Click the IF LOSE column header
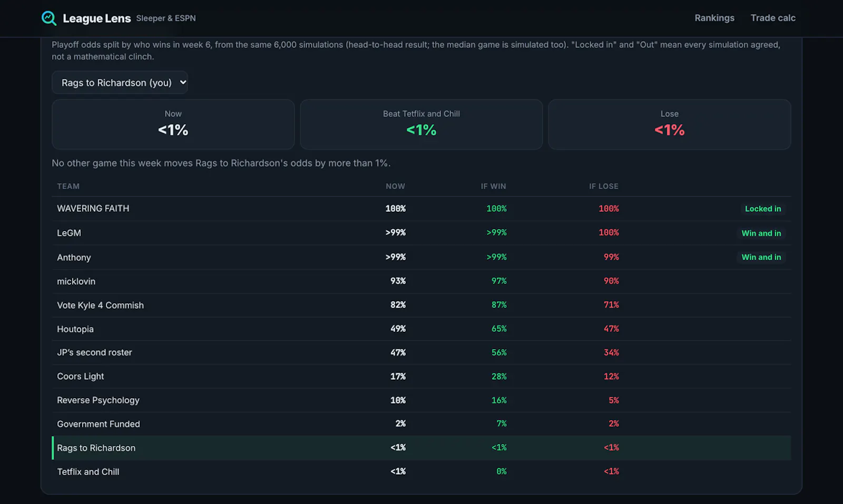 pyautogui.click(x=604, y=186)
